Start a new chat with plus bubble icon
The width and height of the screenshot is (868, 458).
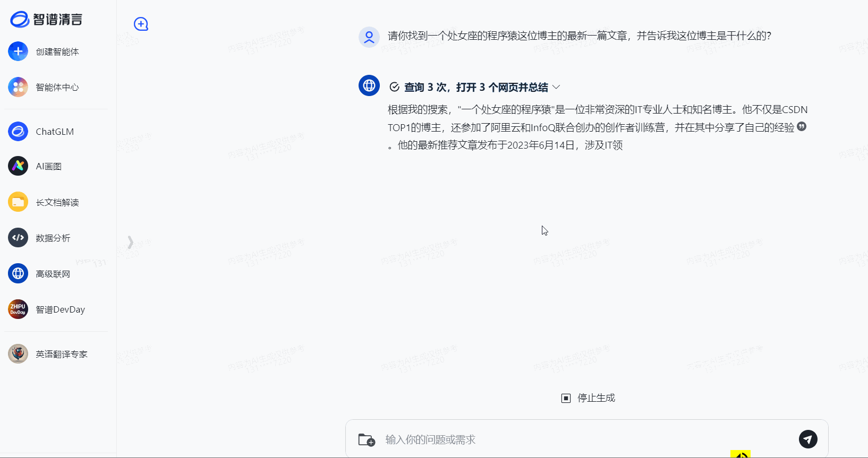point(141,24)
